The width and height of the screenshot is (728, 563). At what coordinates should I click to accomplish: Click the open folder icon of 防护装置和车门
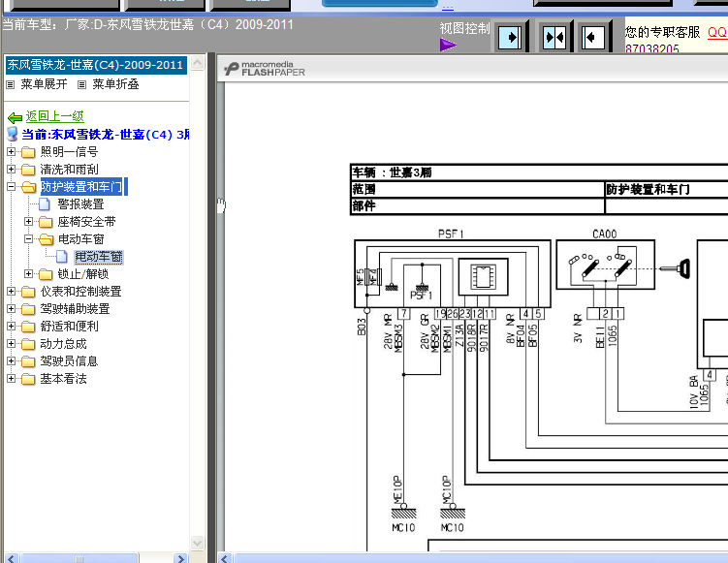coord(29,187)
